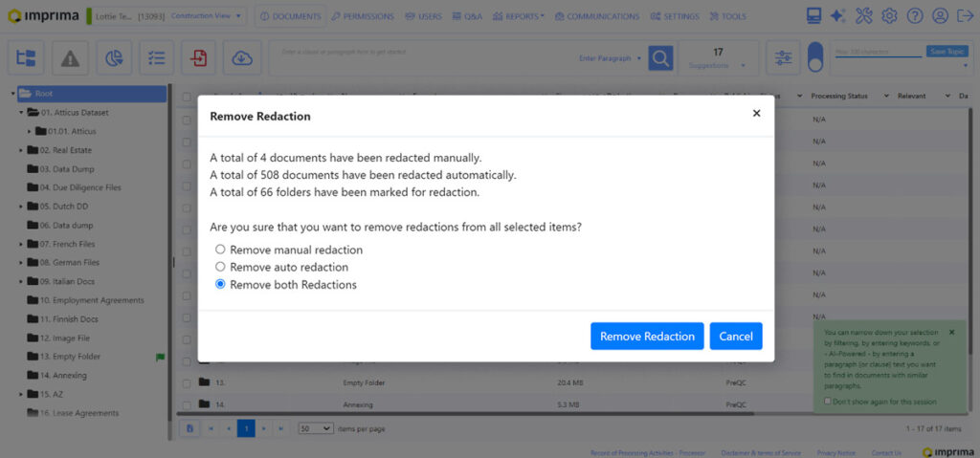Click the cloud download icon
The height and width of the screenshot is (458, 980).
pyautogui.click(x=242, y=58)
